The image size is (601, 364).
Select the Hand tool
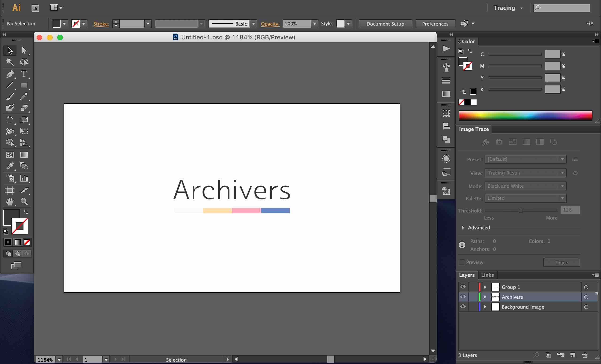pyautogui.click(x=10, y=201)
